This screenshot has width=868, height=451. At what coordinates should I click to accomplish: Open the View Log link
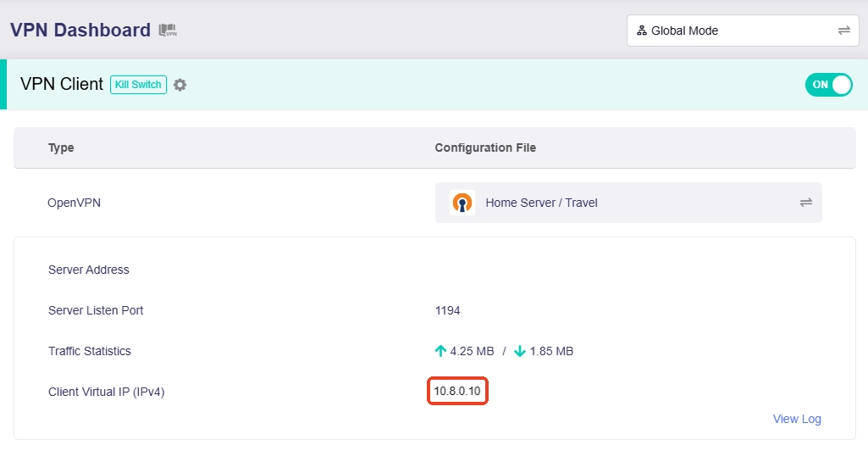click(797, 419)
